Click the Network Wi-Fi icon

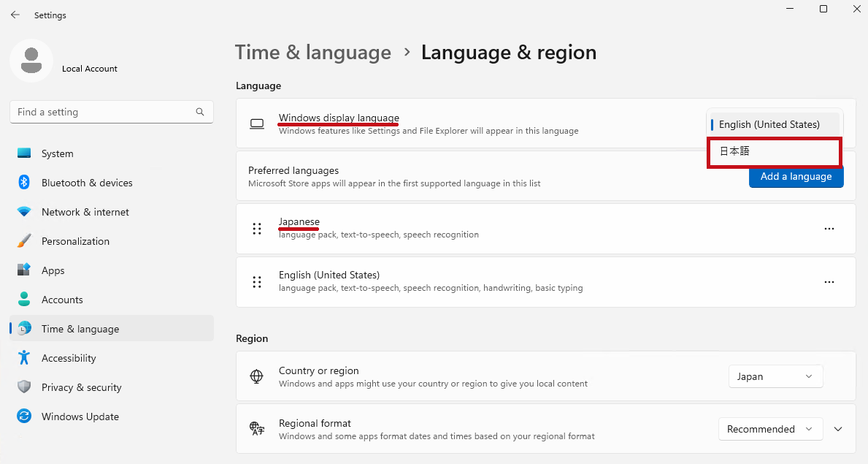point(24,212)
